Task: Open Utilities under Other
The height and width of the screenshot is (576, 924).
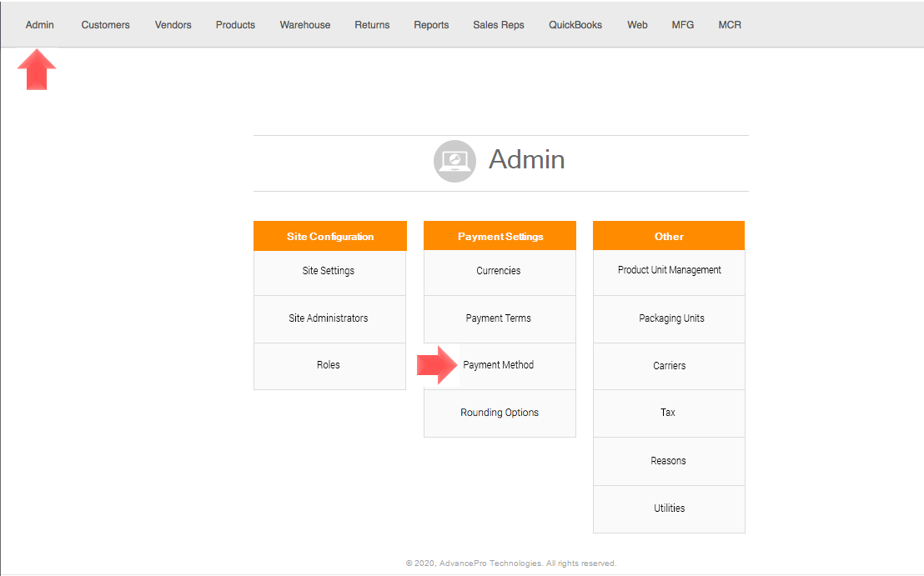Action: pyautogui.click(x=669, y=508)
